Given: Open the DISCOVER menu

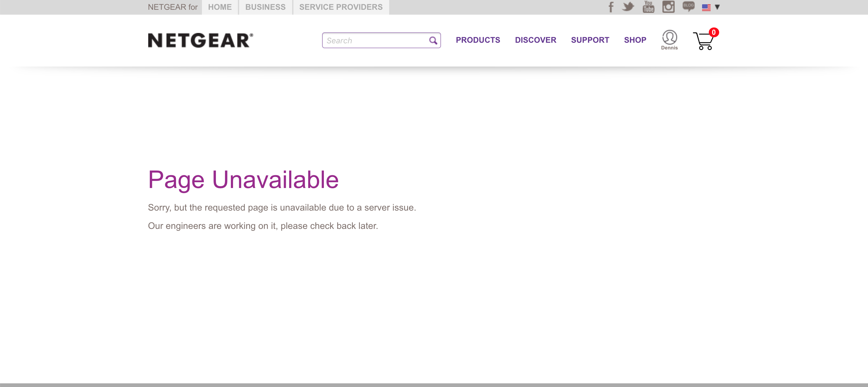Looking at the screenshot, I should pos(535,40).
